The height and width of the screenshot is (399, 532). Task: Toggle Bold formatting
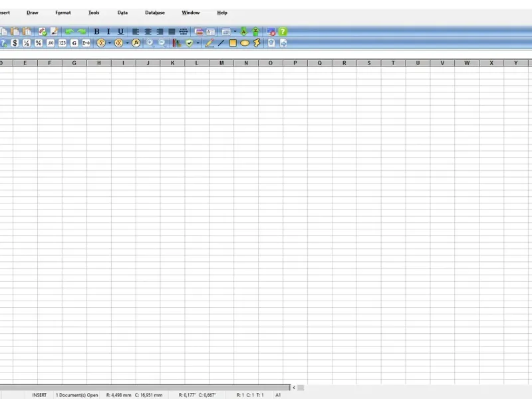[96, 31]
